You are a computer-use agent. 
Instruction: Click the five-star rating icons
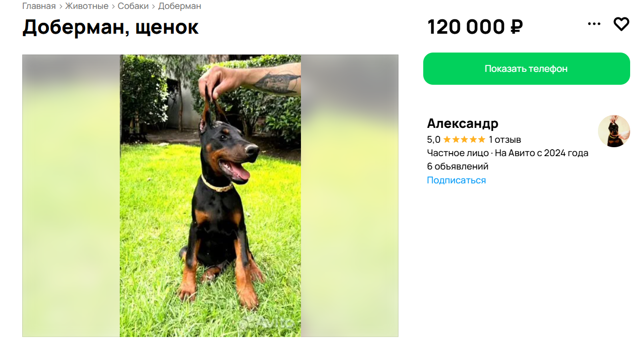(464, 139)
